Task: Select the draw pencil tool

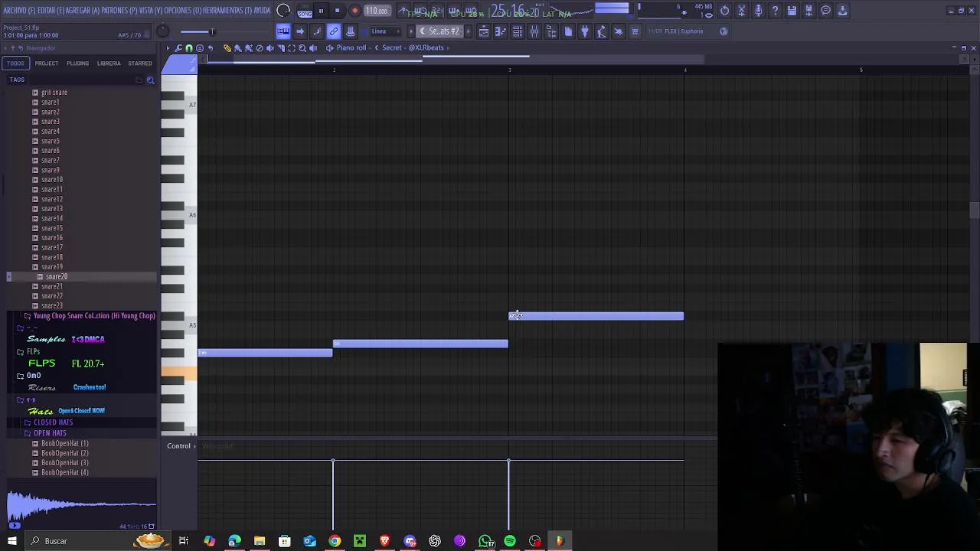Action: (x=227, y=47)
